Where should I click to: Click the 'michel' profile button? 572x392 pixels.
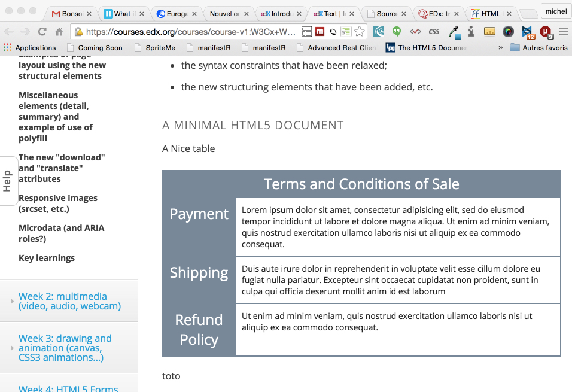556,12
